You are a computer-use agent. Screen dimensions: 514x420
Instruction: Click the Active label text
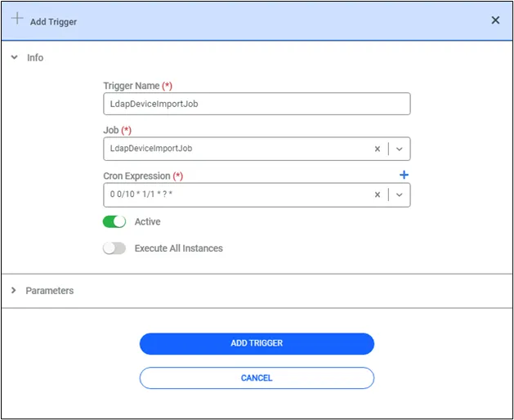point(148,221)
